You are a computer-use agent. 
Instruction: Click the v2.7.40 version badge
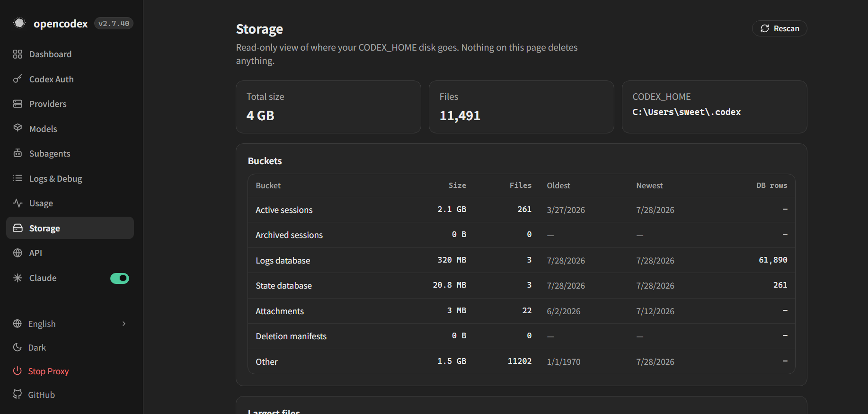[x=114, y=23]
